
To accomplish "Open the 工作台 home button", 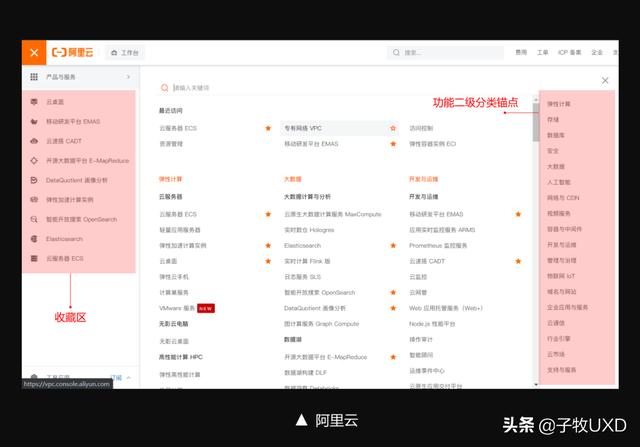I will click(x=124, y=53).
